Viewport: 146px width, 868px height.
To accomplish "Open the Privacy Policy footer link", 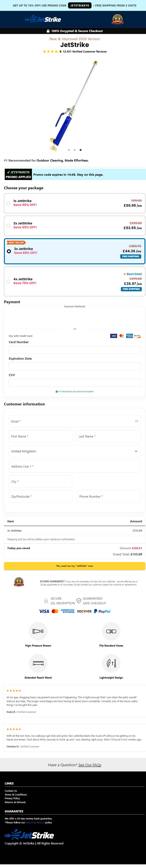I will click(12, 798).
